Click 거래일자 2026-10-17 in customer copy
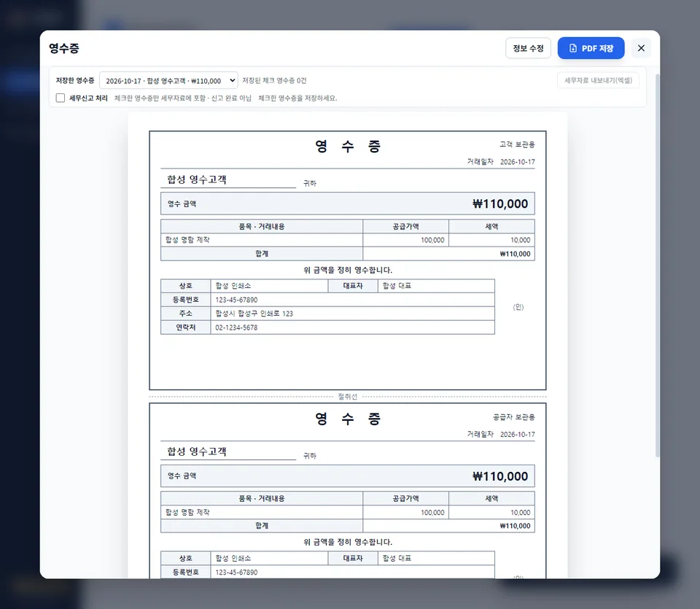The image size is (700, 609). click(501, 162)
